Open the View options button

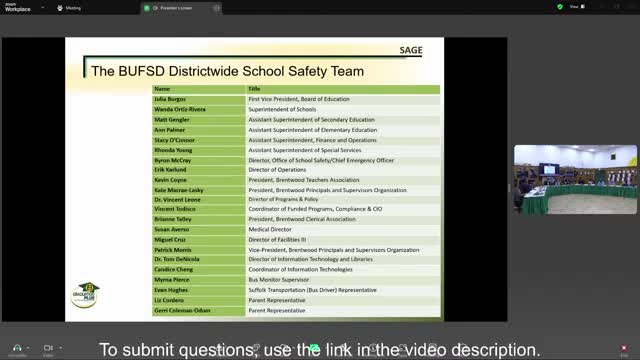click(x=577, y=7)
